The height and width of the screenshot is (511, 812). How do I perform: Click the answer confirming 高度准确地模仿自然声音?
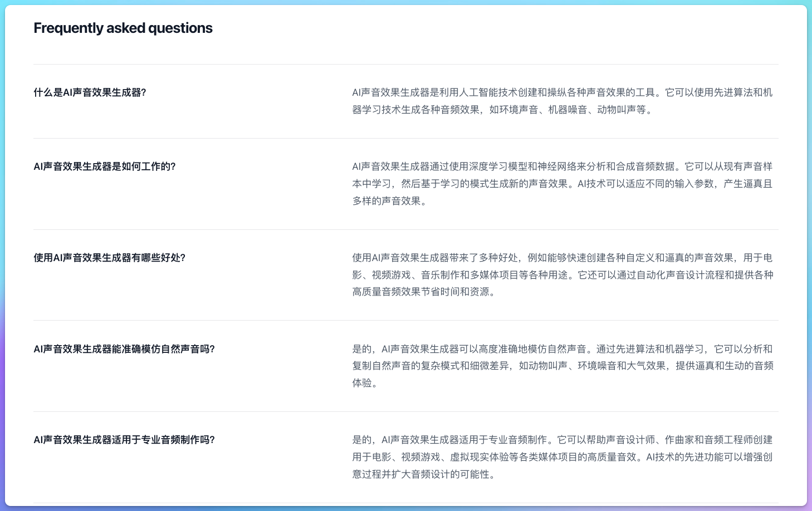[x=561, y=366]
